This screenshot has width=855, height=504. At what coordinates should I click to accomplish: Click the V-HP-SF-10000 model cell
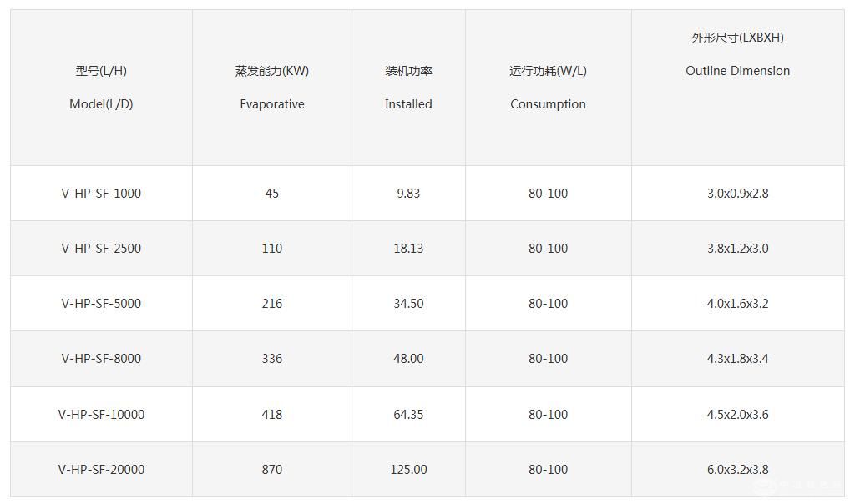[101, 415]
